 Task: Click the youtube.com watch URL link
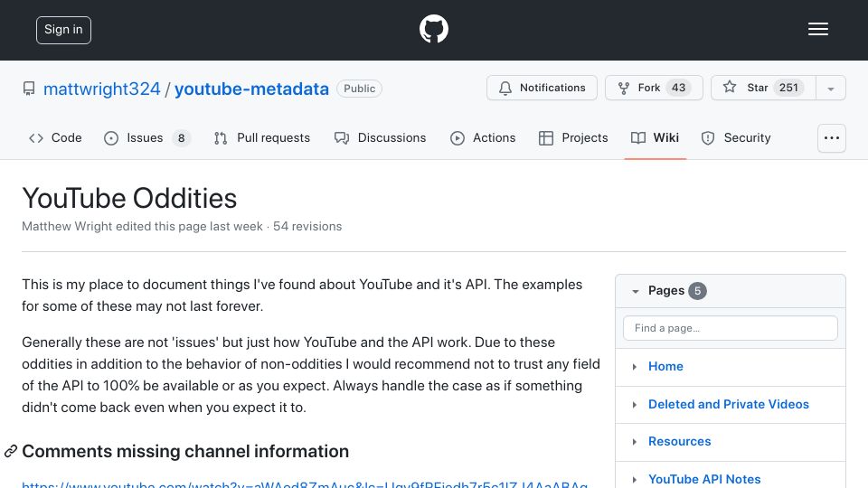pyautogui.click(x=305, y=484)
